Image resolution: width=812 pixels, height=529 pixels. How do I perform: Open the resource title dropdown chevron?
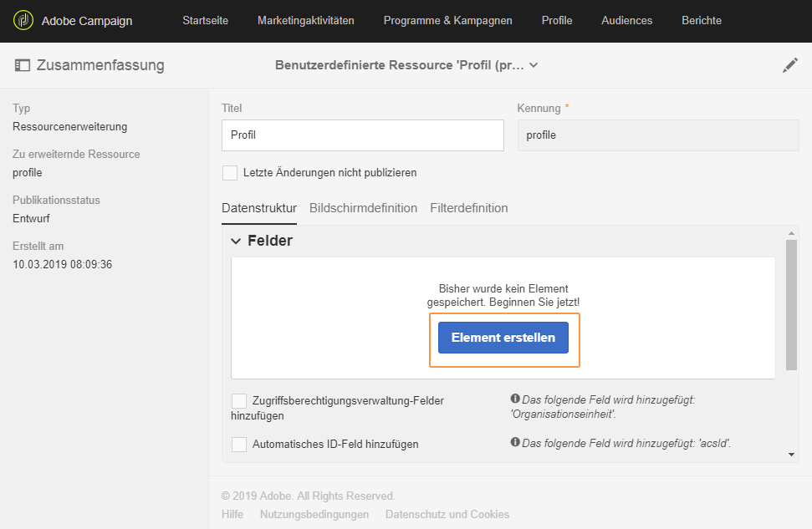(x=534, y=65)
